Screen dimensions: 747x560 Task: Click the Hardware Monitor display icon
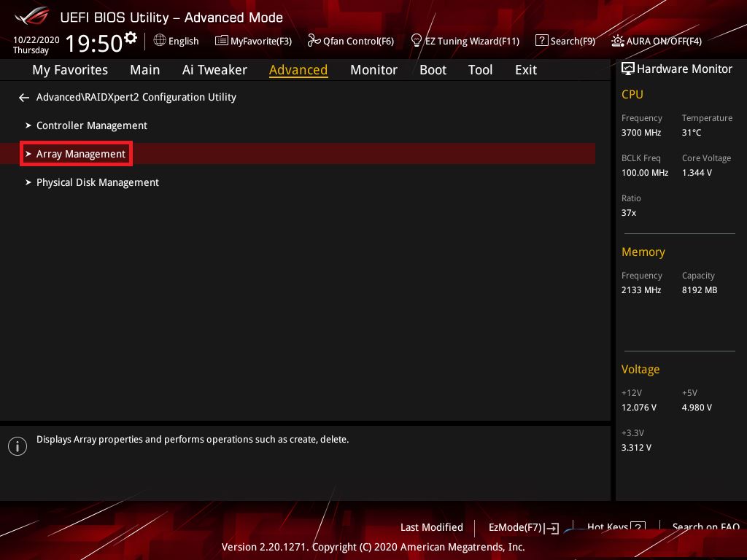click(628, 69)
